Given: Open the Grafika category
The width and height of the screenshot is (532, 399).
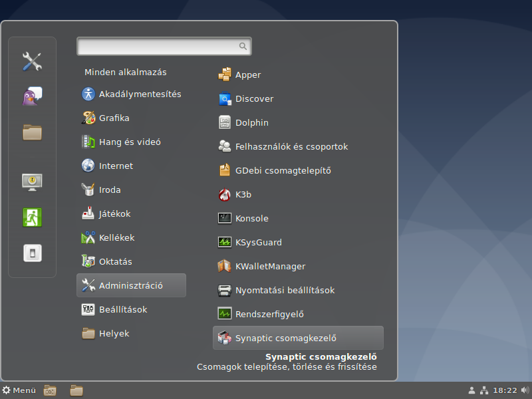Looking at the screenshot, I should 131,118.
